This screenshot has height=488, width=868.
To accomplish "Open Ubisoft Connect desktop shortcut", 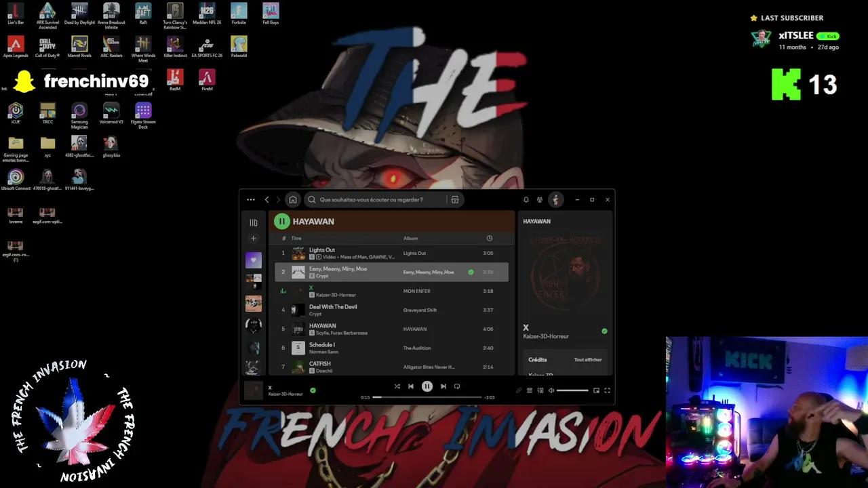I will (x=16, y=180).
